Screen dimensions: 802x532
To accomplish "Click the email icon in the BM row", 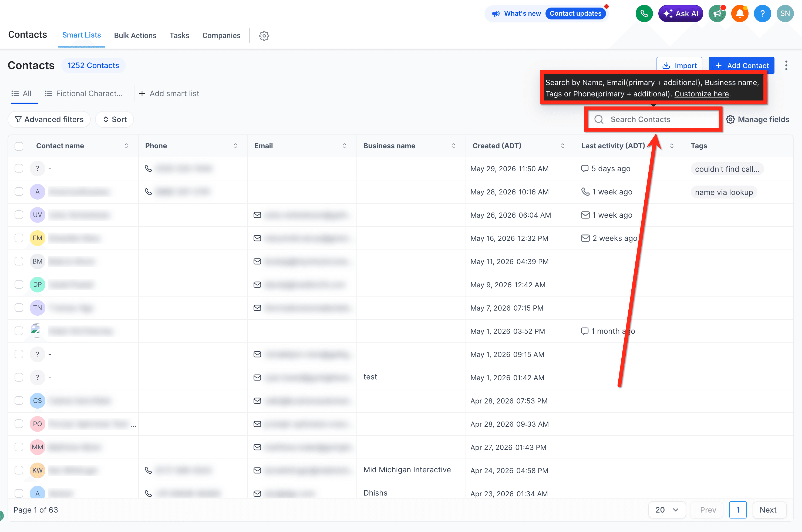I will click(258, 261).
